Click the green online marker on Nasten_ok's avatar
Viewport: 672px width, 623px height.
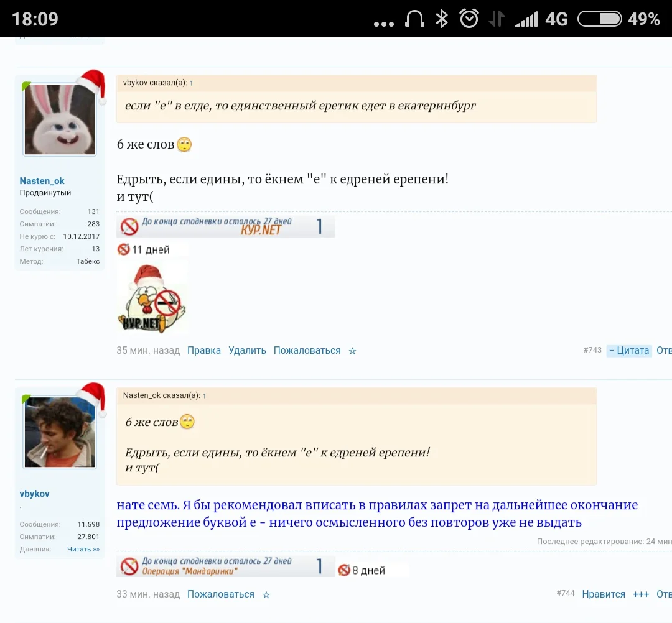click(26, 86)
